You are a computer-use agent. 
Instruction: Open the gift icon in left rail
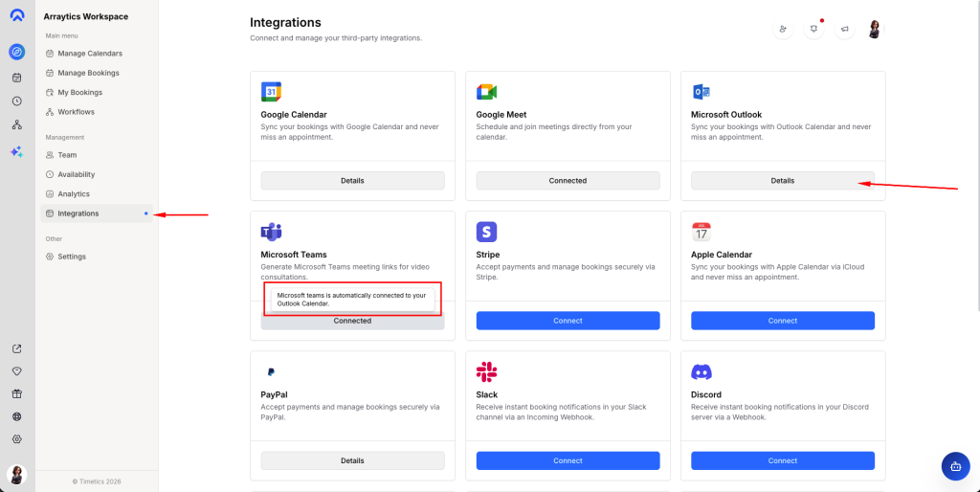pyautogui.click(x=16, y=393)
